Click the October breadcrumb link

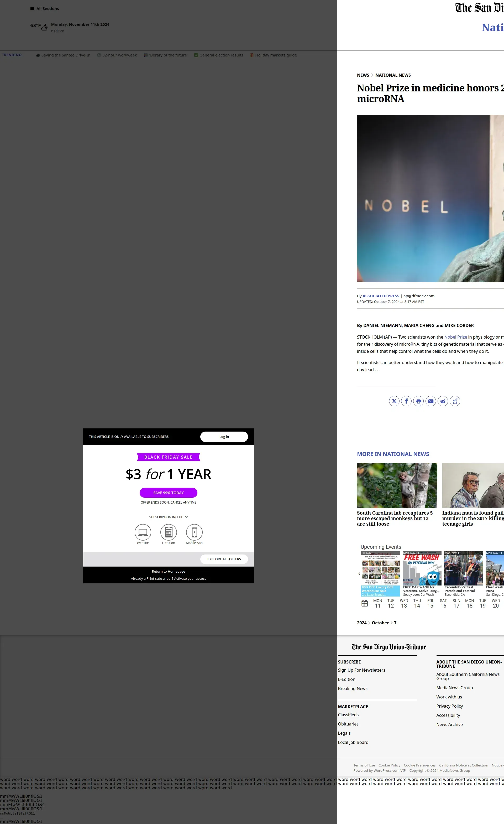point(380,623)
